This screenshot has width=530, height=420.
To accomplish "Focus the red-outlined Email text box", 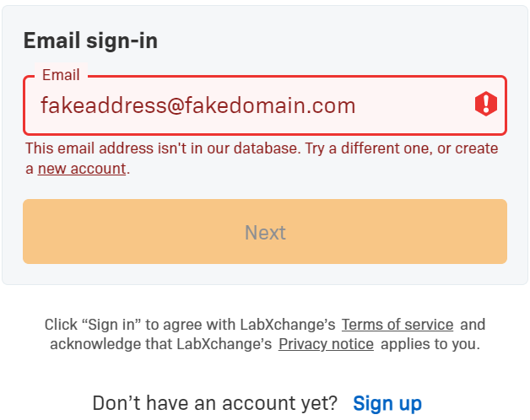I will pos(253,105).
